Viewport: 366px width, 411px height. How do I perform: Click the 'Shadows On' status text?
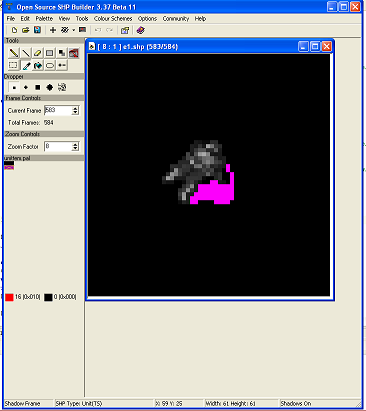[296, 404]
